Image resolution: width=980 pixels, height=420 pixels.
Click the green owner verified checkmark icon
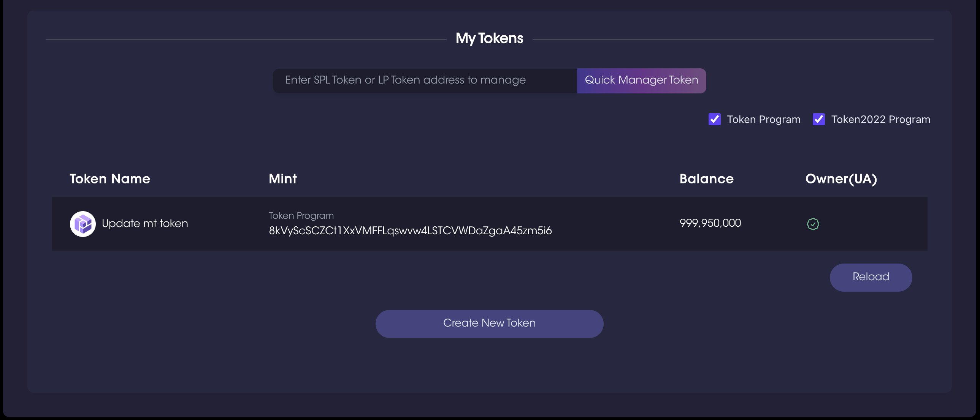pos(813,224)
